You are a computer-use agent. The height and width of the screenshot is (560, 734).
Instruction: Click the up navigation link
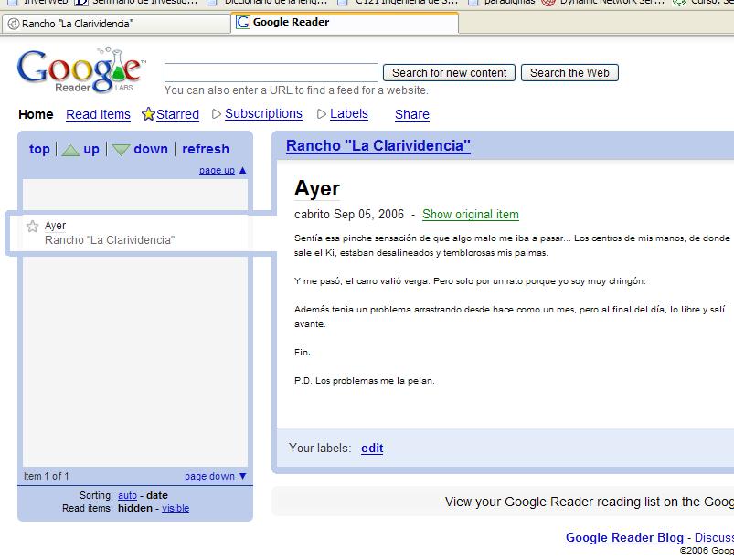point(91,149)
